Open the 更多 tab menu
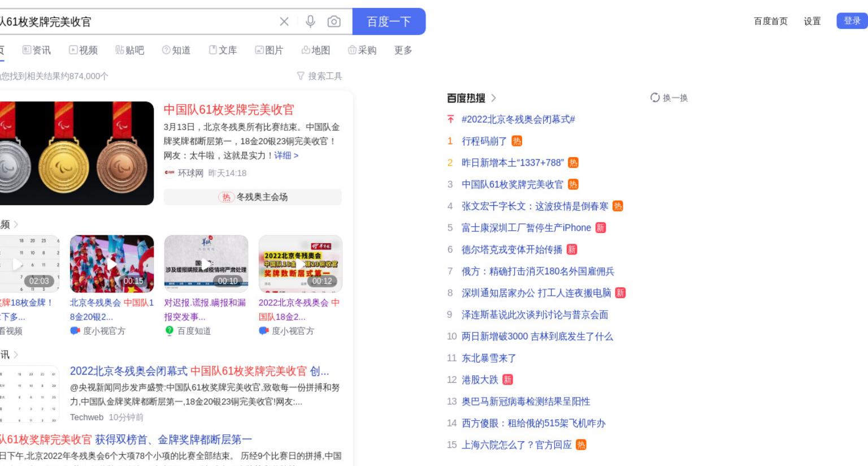Screen dimensions: 868x466 pyautogui.click(x=403, y=50)
